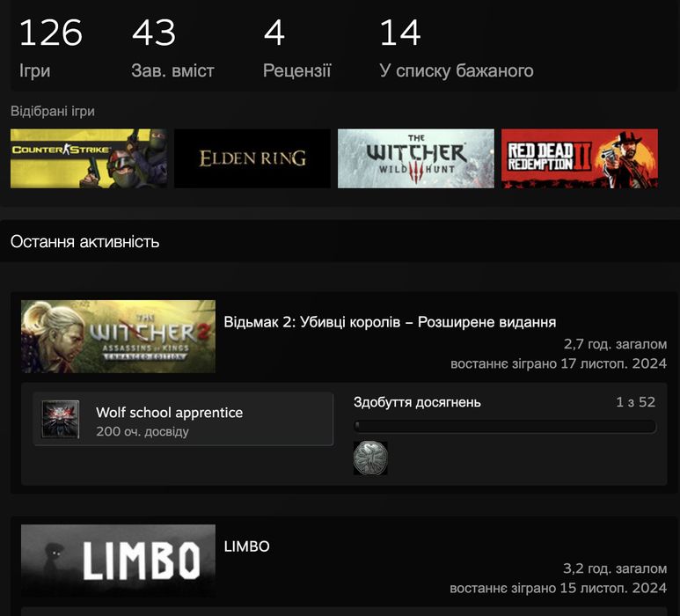Click the Відібрані ігри label

click(x=53, y=111)
